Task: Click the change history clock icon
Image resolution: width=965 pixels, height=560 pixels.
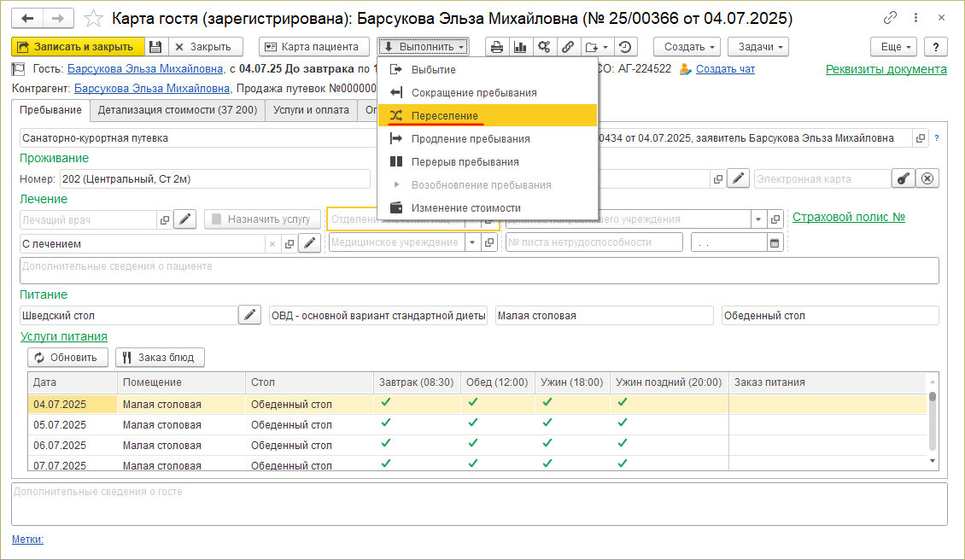Action: (626, 47)
